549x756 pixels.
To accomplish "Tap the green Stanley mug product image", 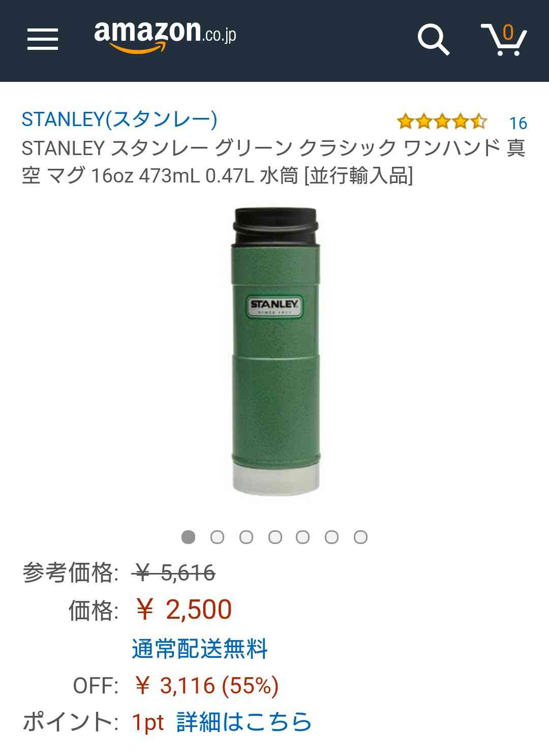I will click(276, 351).
